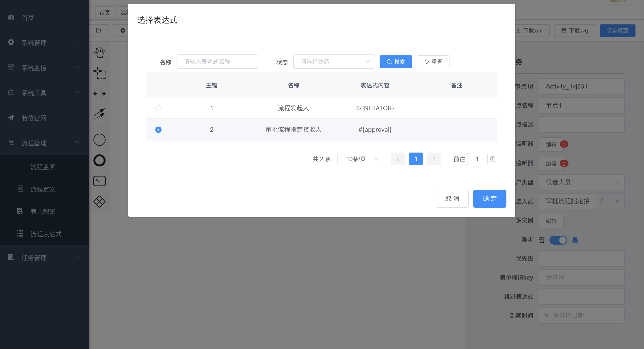The image size is (644, 349).
Task: Open the 请选择状态 dropdown
Action: click(x=334, y=62)
